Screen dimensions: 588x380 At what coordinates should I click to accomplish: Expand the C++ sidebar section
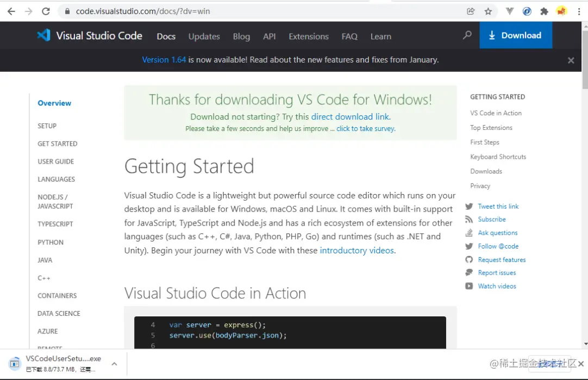44,278
